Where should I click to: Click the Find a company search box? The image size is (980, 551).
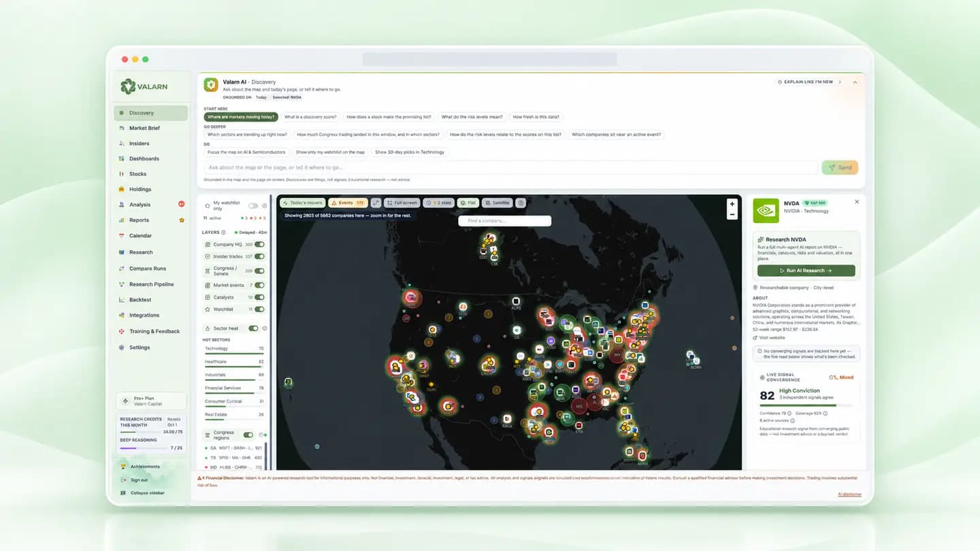(x=504, y=221)
